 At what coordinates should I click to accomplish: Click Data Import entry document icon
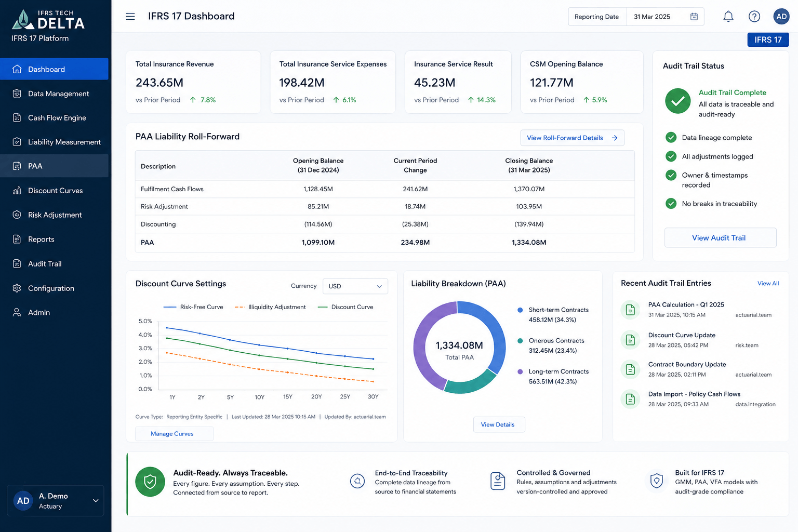tap(630, 399)
